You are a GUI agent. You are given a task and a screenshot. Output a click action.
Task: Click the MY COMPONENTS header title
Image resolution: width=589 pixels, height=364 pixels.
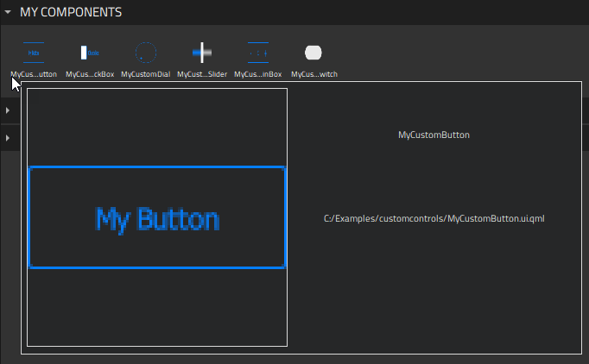point(71,13)
